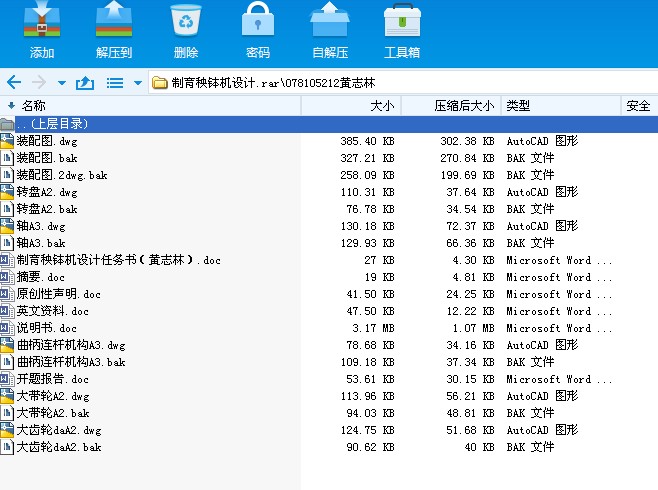Click size value 124.75 KB

tap(367, 430)
